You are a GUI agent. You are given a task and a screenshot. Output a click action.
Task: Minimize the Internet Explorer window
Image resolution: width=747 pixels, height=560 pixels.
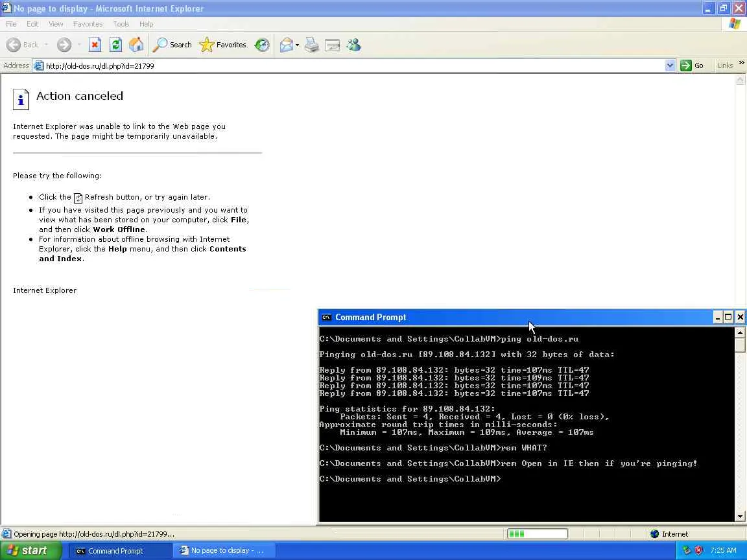tap(709, 8)
